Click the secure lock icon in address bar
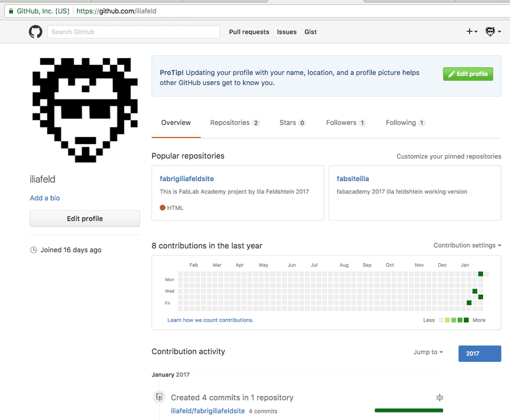510x420 pixels. [11, 11]
